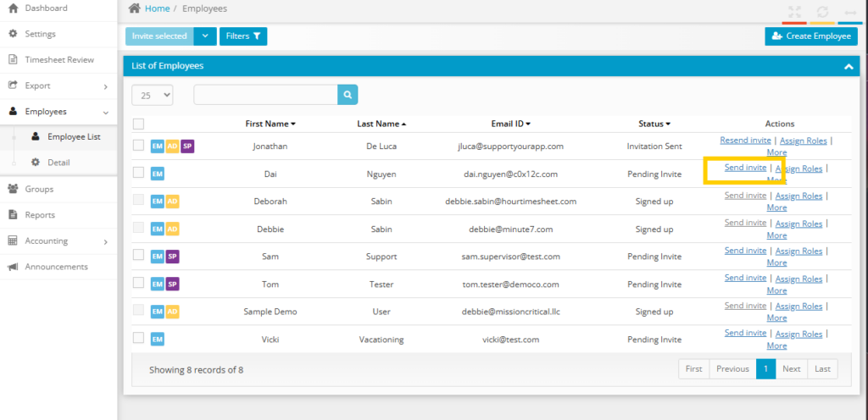The image size is (868, 420).
Task: Click the SP role badge for Jonathan
Action: tap(187, 146)
